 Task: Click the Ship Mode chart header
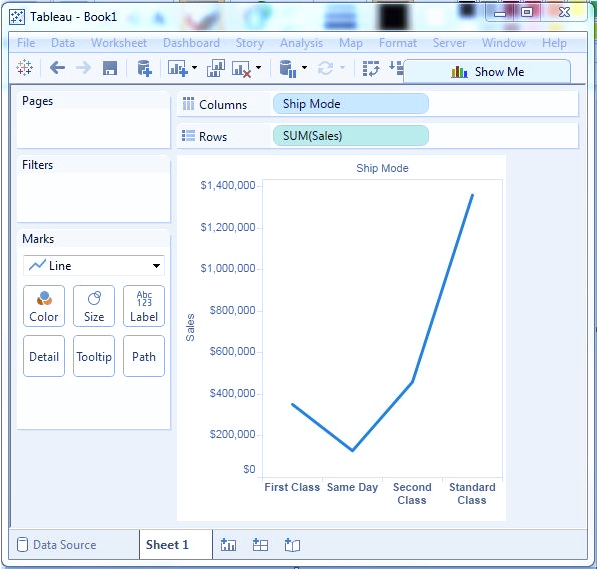382,168
